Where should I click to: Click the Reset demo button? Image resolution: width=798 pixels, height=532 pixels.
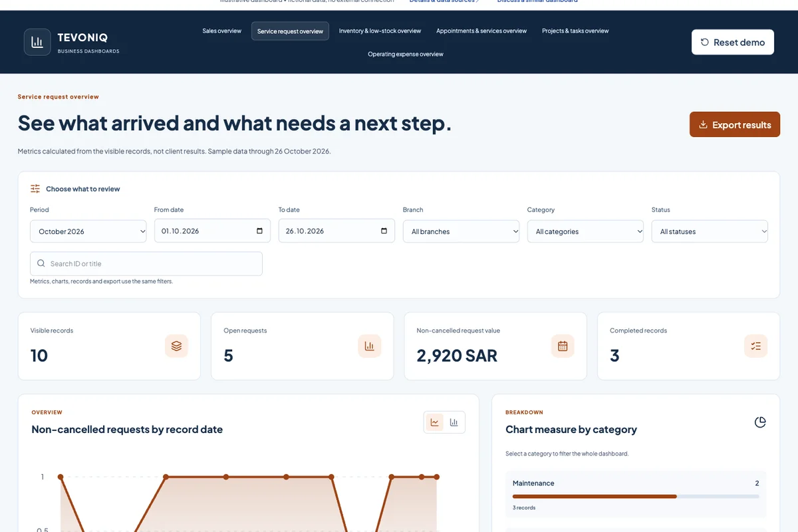point(733,42)
